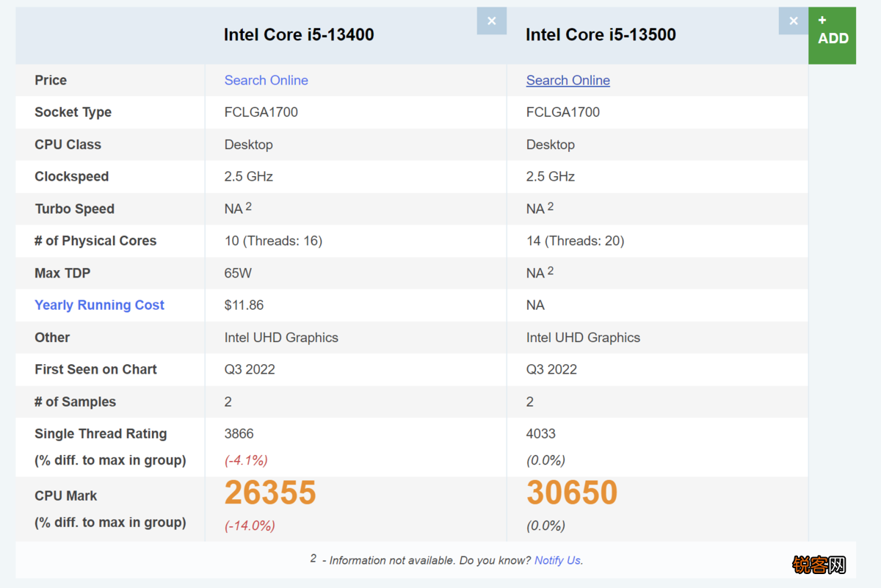
Task: Click the # of Samples label
Action: tap(75, 402)
